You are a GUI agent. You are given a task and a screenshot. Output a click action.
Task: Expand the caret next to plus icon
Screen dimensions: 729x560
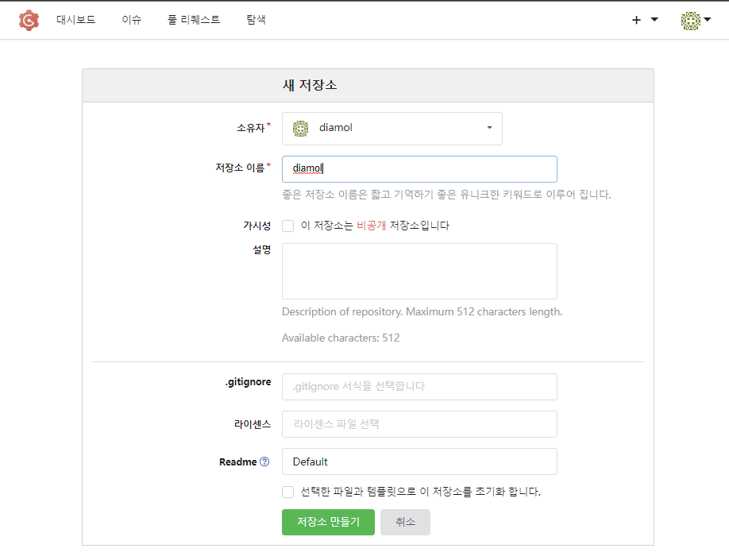pos(654,20)
